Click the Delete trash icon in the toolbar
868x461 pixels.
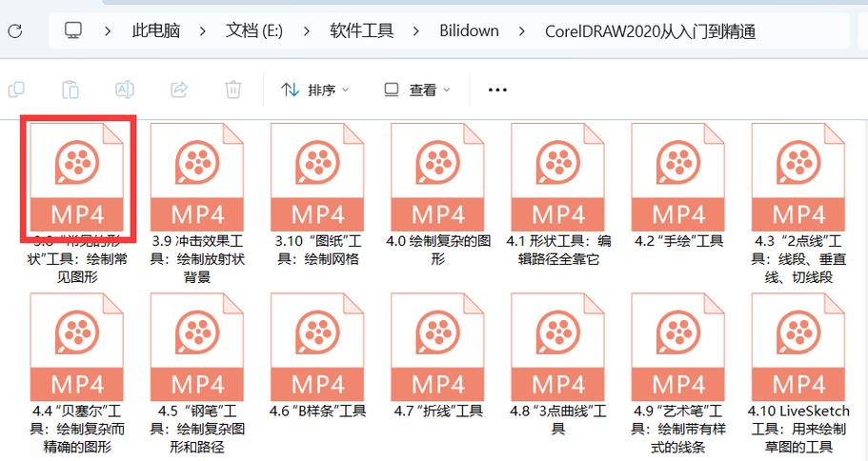coord(233,90)
